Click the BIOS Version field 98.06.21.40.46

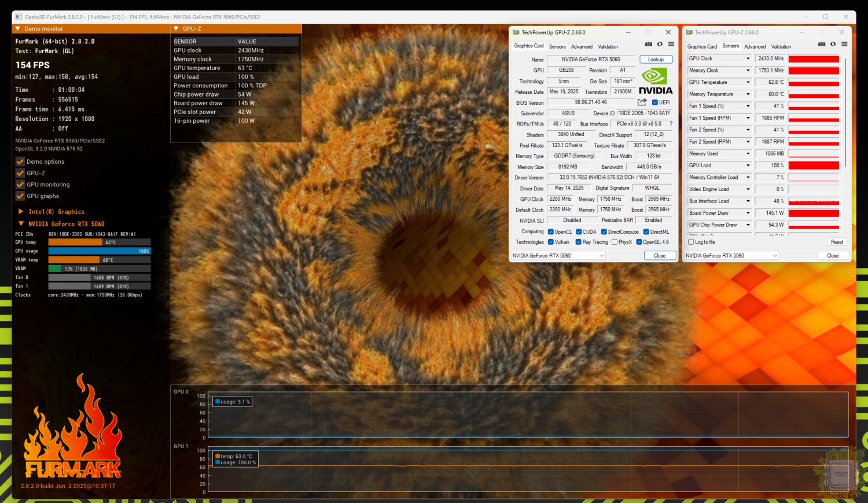point(591,102)
